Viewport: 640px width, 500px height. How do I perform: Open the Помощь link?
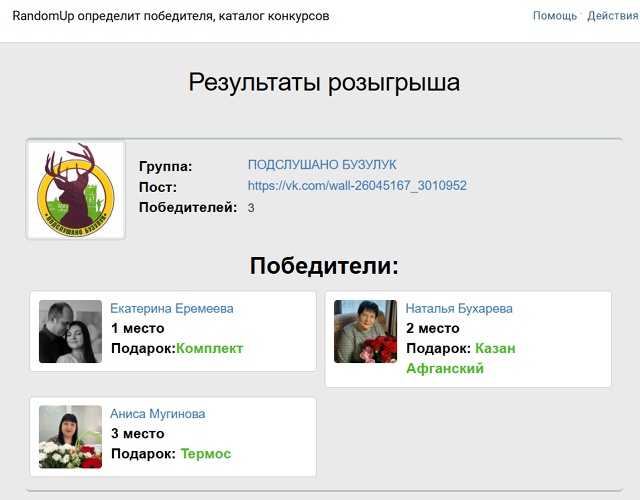(x=555, y=16)
